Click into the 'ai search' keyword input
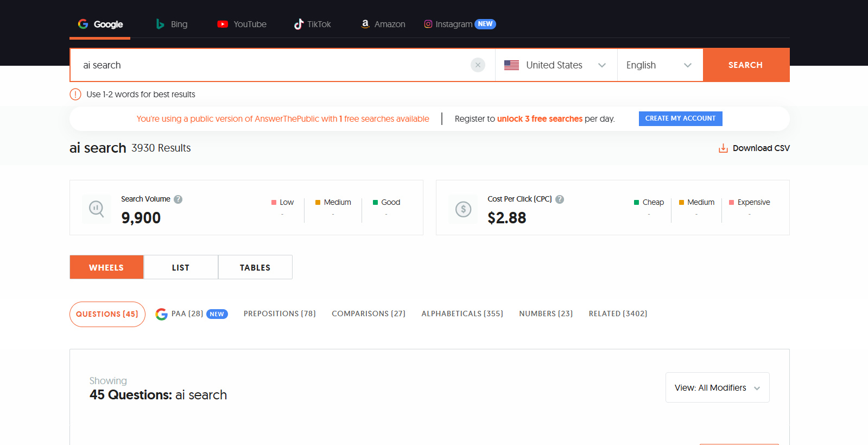Viewport: 868px width, 445px height. [x=271, y=65]
